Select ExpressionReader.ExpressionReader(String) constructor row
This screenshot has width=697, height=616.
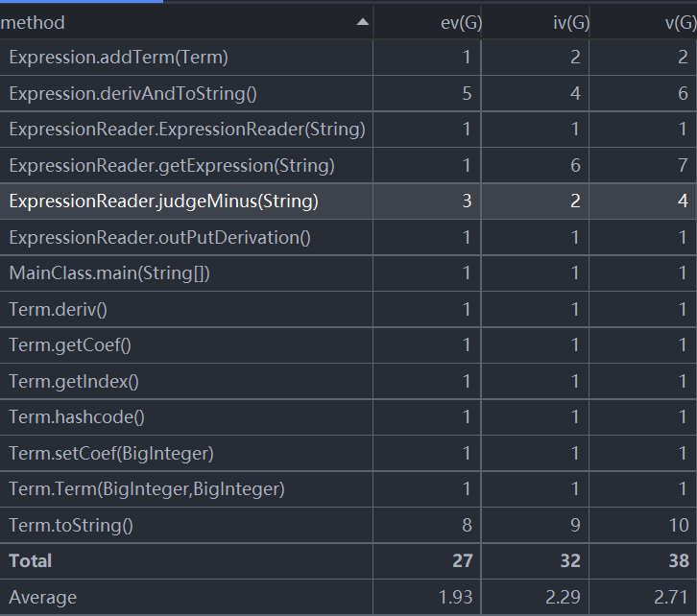(x=348, y=130)
